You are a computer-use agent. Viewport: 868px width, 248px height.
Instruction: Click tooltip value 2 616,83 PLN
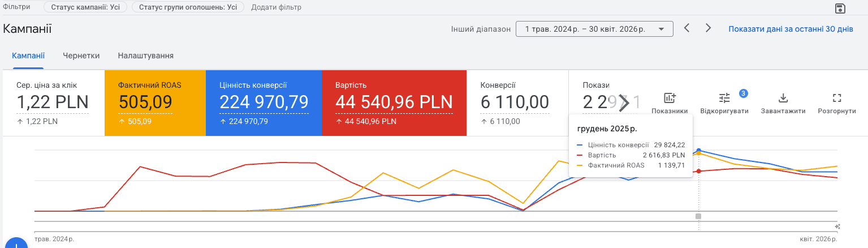[664, 155]
